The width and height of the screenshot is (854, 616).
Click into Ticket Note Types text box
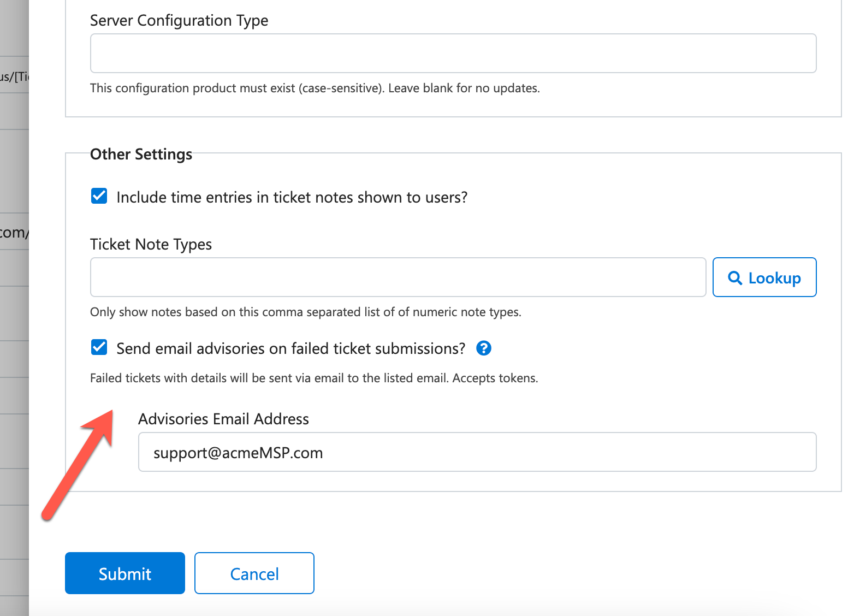398,277
